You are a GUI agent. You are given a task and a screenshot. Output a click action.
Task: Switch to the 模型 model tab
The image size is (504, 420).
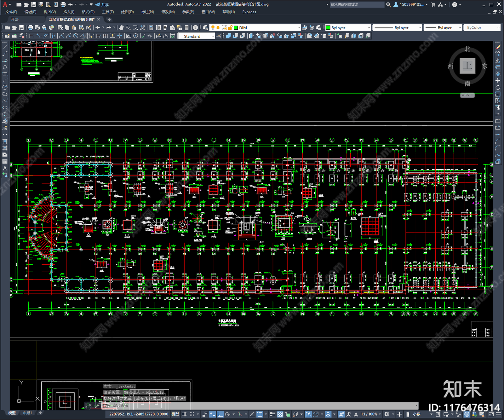coord(12,413)
